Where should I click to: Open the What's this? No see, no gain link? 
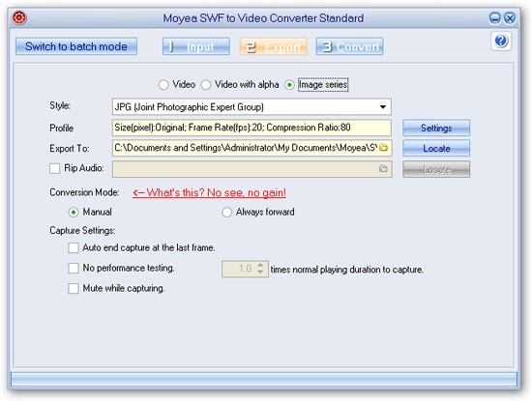coord(209,192)
